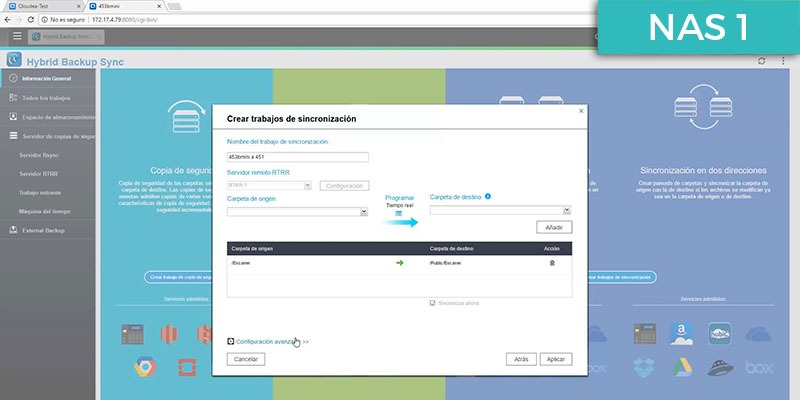
Task: Click the HiDrive cloud icon
Action: pyautogui.click(x=720, y=334)
